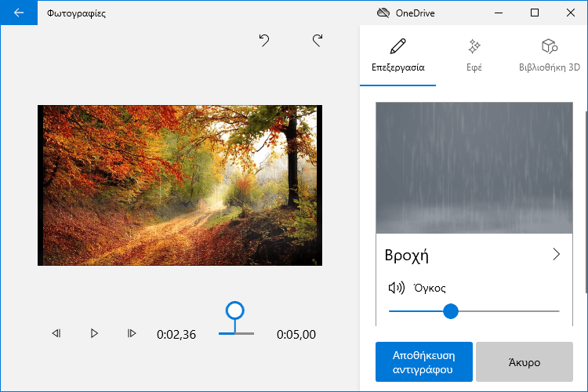Close the Photos window
The width and height of the screenshot is (588, 392).
(571, 13)
